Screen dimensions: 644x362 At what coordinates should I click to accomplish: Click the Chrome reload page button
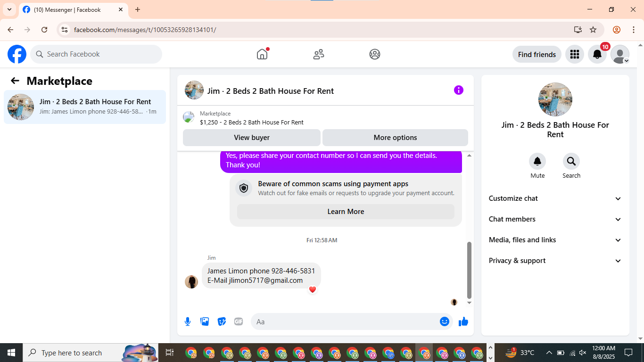[44, 30]
